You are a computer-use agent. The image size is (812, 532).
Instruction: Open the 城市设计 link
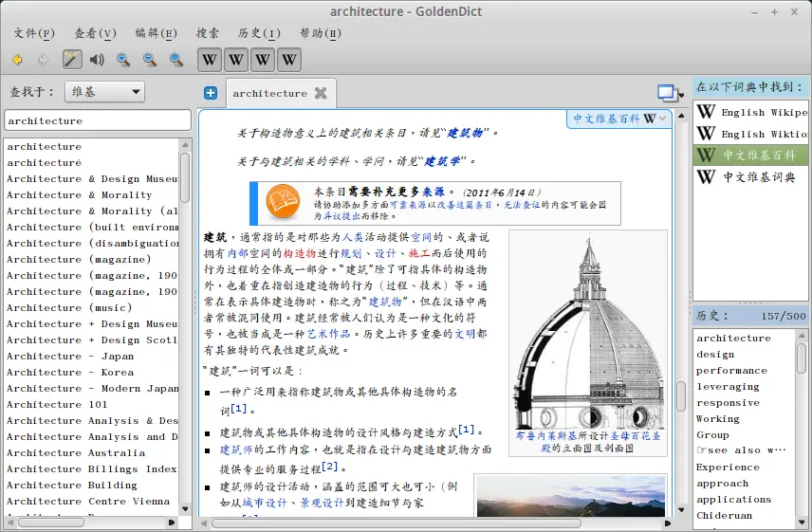(264, 503)
